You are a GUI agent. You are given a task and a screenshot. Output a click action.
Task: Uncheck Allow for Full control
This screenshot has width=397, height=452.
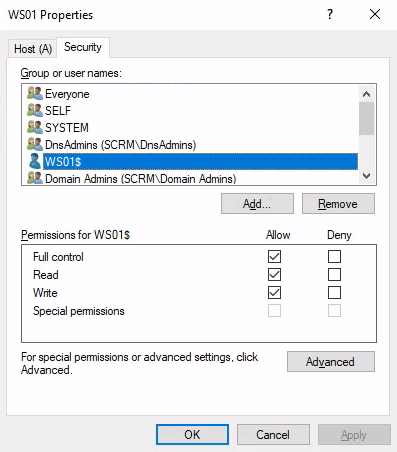[x=274, y=257]
